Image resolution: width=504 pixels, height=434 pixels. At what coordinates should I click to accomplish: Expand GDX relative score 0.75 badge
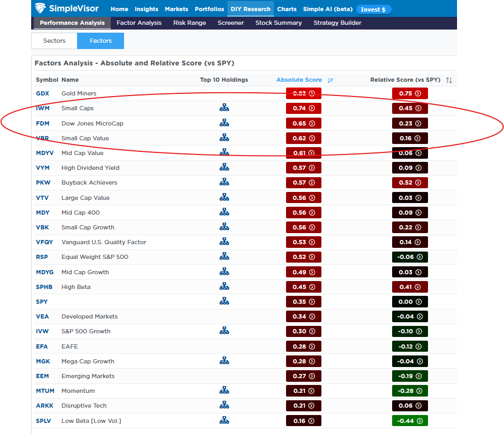coord(410,93)
